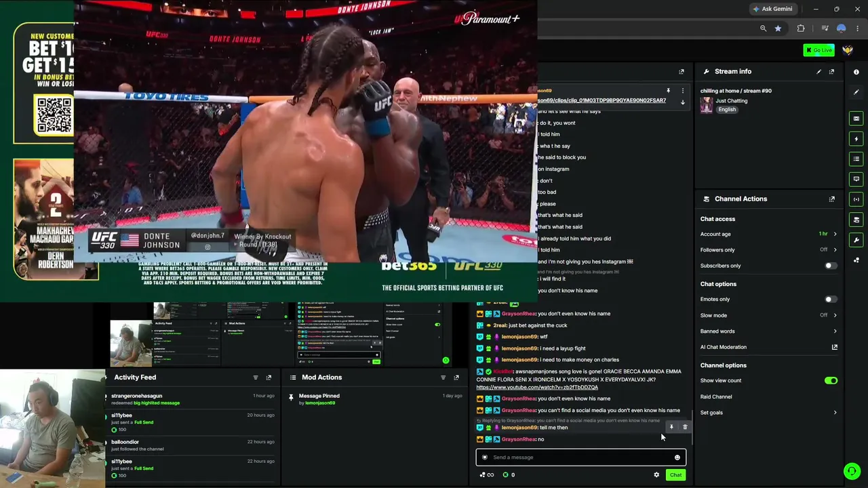
Task: Open the Banned words settings
Action: pos(769,331)
